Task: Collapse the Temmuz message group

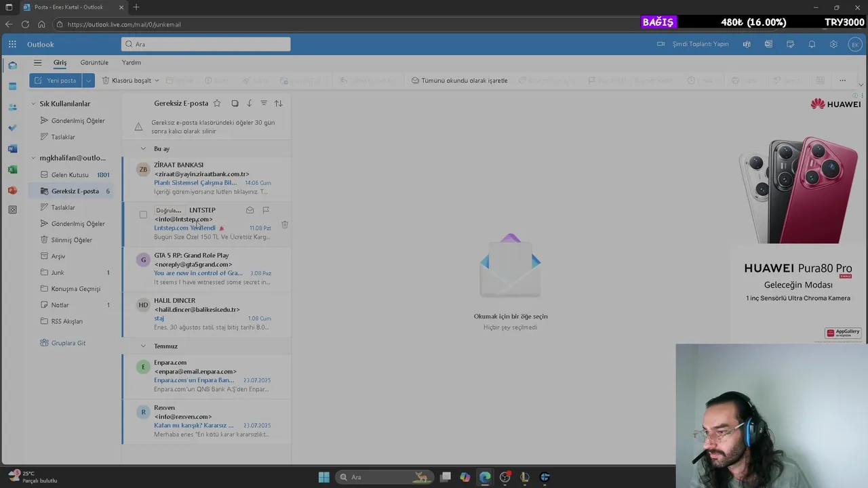Action: click(143, 346)
